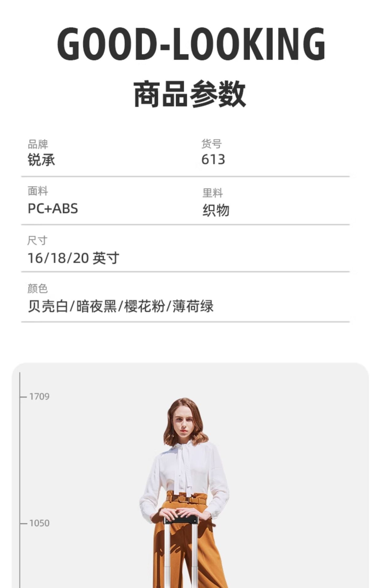The width and height of the screenshot is (380, 588).
Task: Click the 尺寸 label
Action: 37,240
